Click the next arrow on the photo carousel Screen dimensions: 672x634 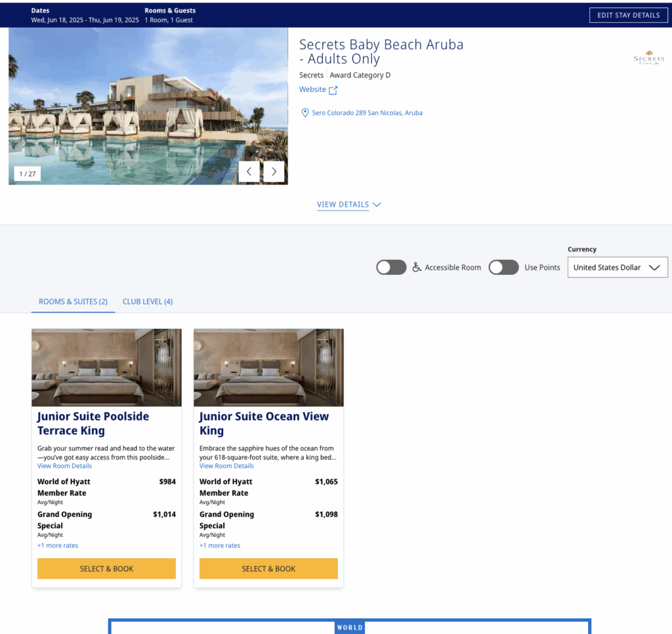pyautogui.click(x=274, y=171)
